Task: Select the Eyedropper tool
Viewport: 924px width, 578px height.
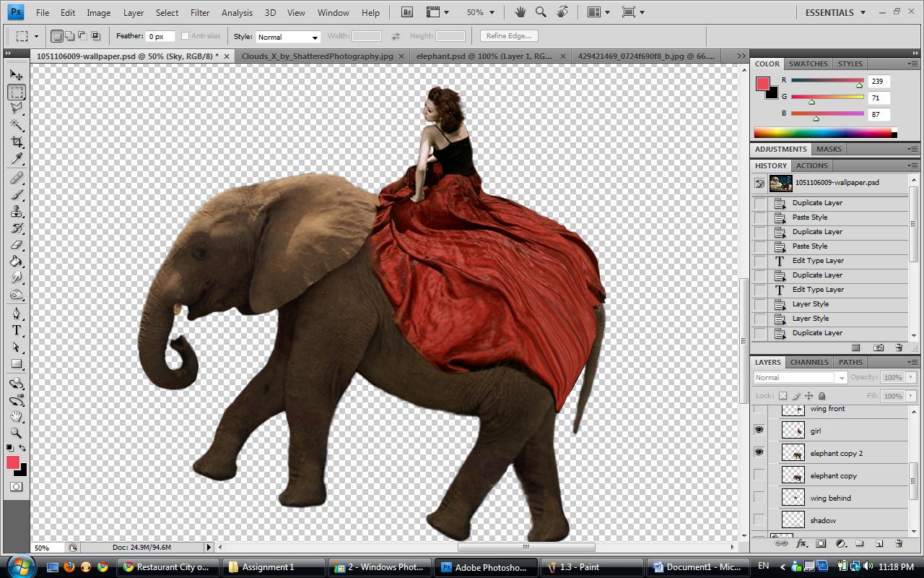Action: coord(17,158)
